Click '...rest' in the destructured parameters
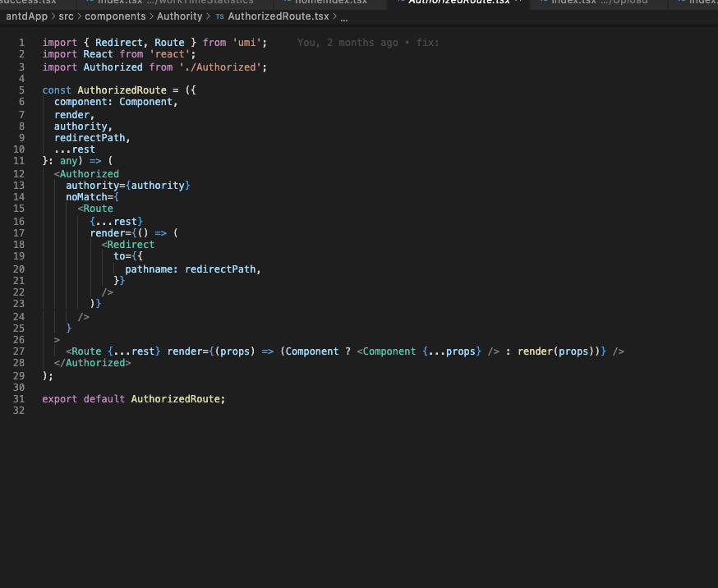 point(75,149)
